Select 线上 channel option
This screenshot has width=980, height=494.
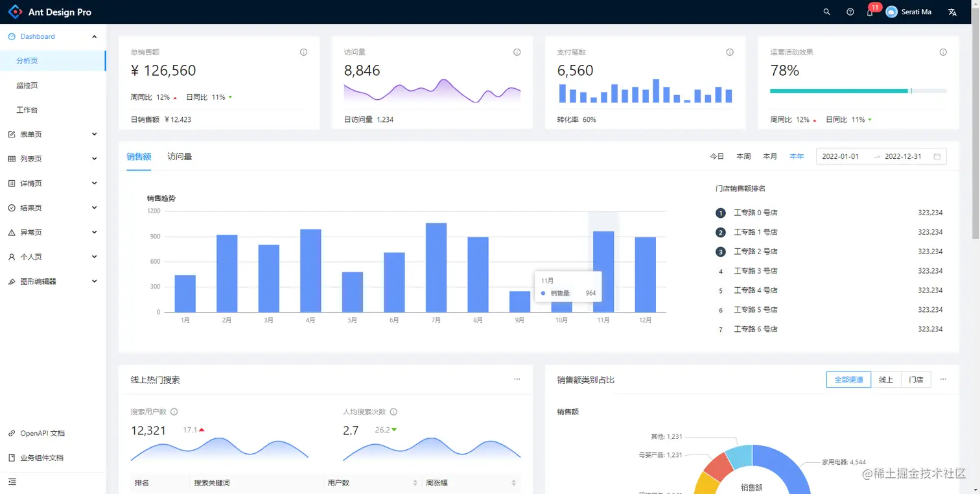(886, 379)
